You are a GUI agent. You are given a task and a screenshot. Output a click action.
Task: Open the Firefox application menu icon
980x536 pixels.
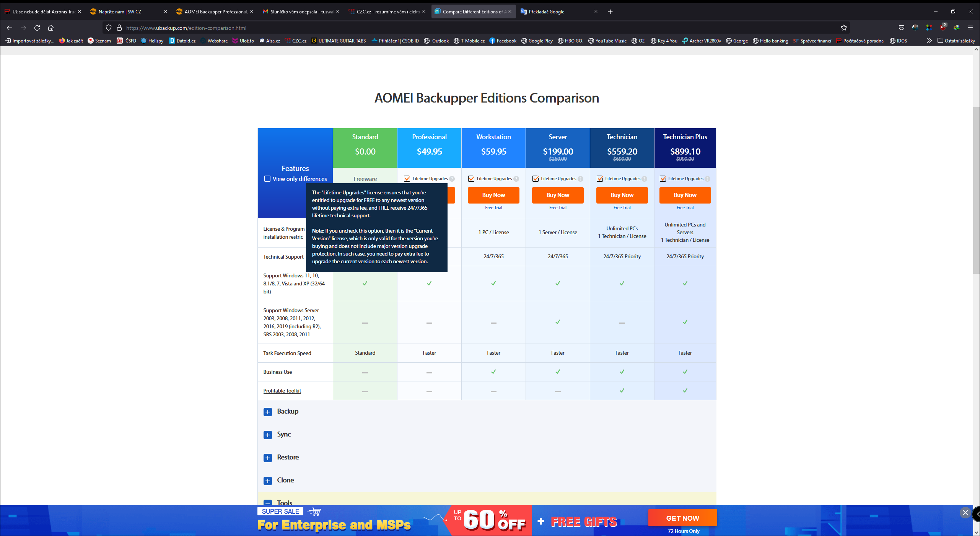tap(970, 28)
